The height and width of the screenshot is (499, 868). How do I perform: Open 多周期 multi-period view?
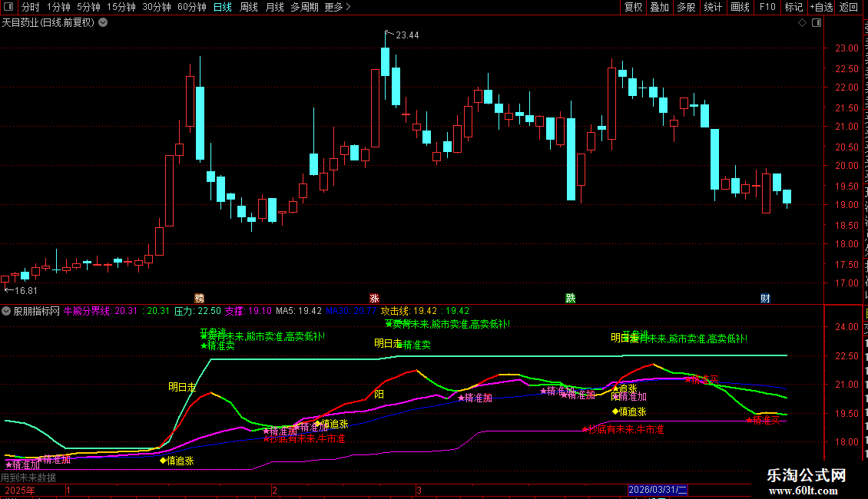[x=304, y=7]
